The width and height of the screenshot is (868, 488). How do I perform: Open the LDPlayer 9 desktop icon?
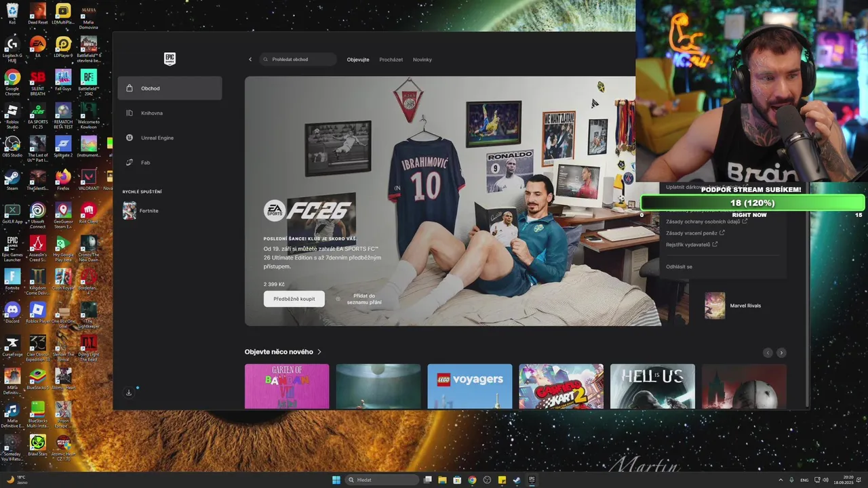(x=63, y=47)
